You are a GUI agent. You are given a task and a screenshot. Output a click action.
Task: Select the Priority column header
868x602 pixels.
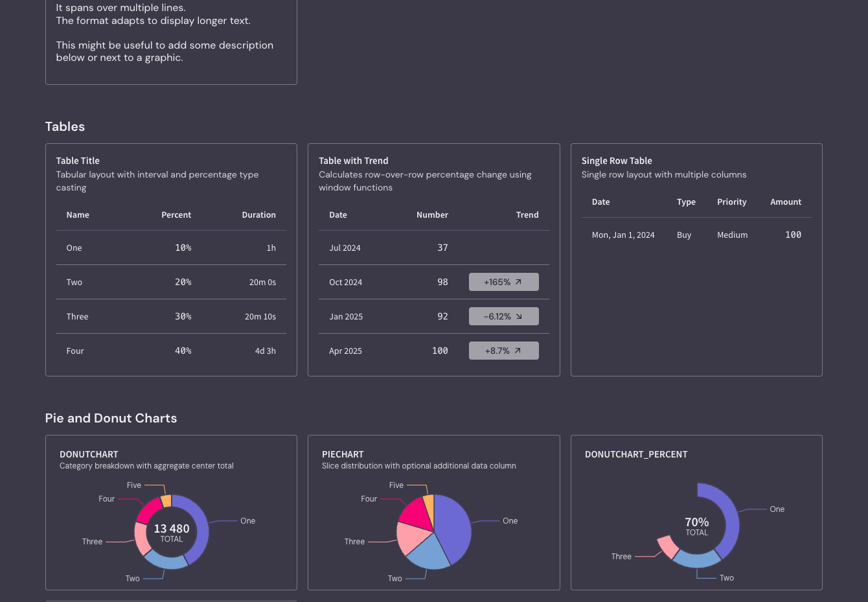click(x=732, y=202)
